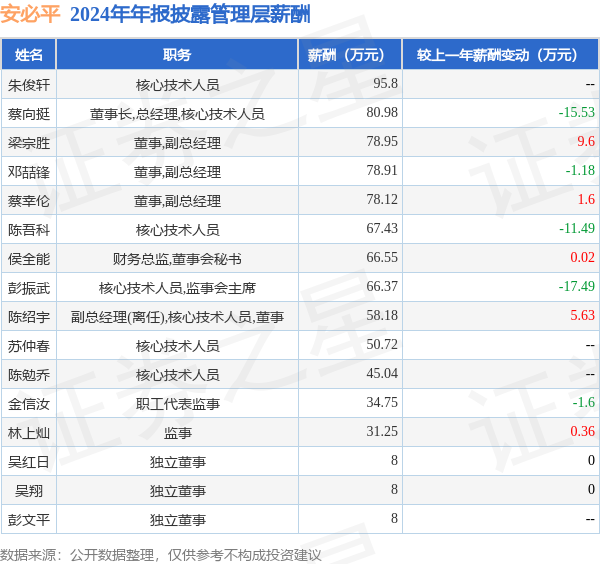Click 独立董事 position in 吴翔 row
The image size is (600, 564).
tap(177, 491)
